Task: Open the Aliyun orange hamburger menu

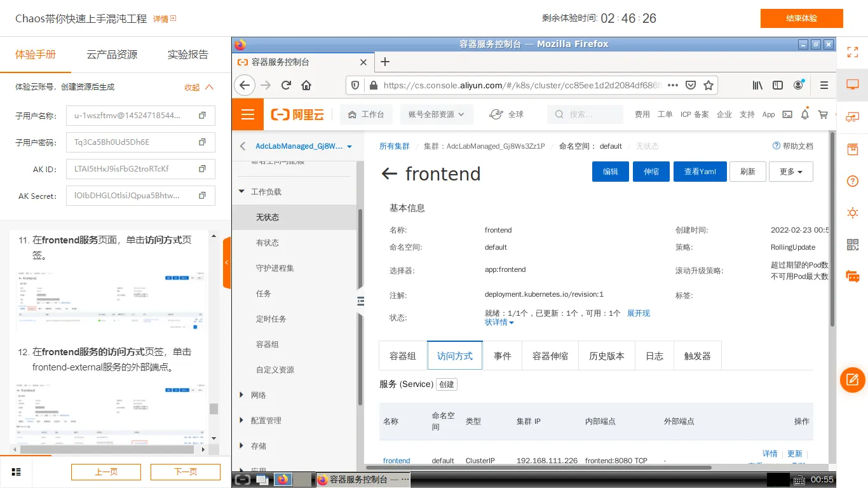Action: click(248, 114)
